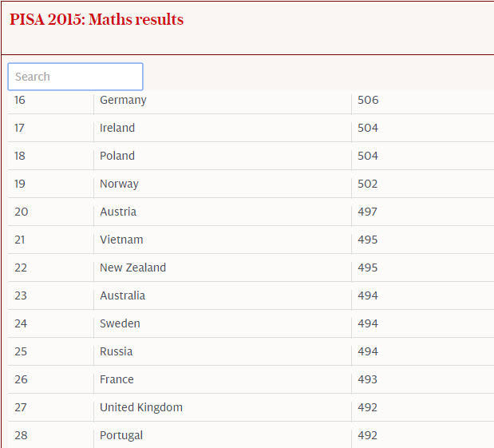Select Portugal in the list
Viewport: 494px width, 448px height.
click(x=121, y=435)
